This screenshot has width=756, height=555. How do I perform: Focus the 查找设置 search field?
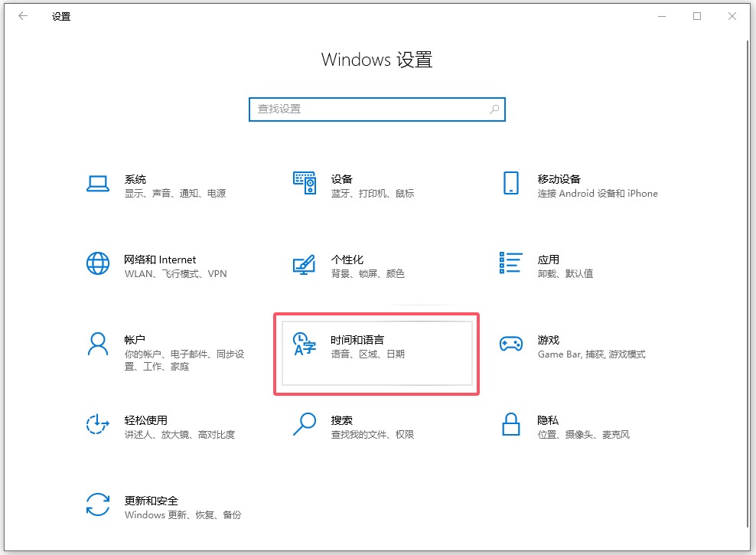(367, 109)
